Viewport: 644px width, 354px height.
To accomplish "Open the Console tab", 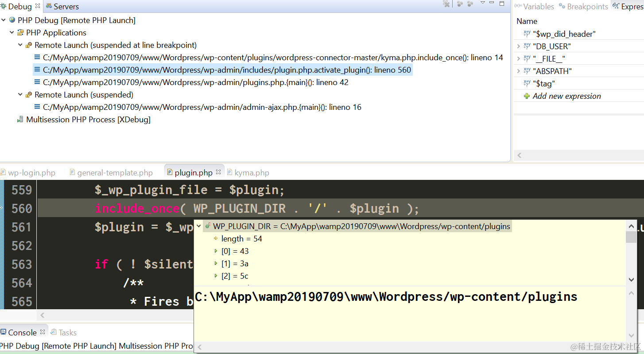I will tap(22, 333).
